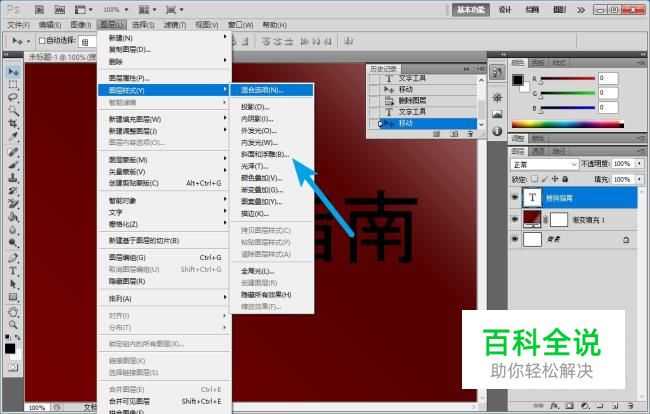Select the Zoom tool

(x=13, y=324)
